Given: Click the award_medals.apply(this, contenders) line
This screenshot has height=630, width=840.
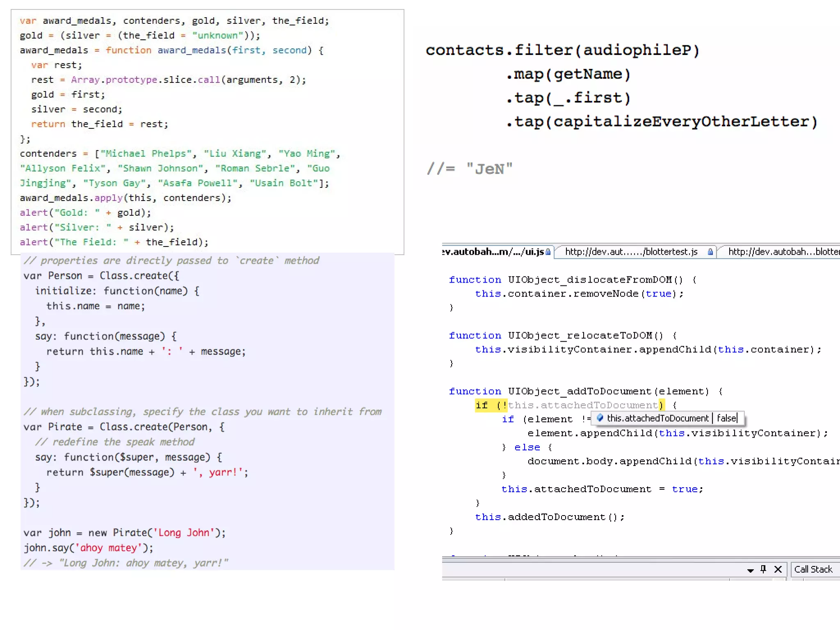Looking at the screenshot, I should (126, 198).
